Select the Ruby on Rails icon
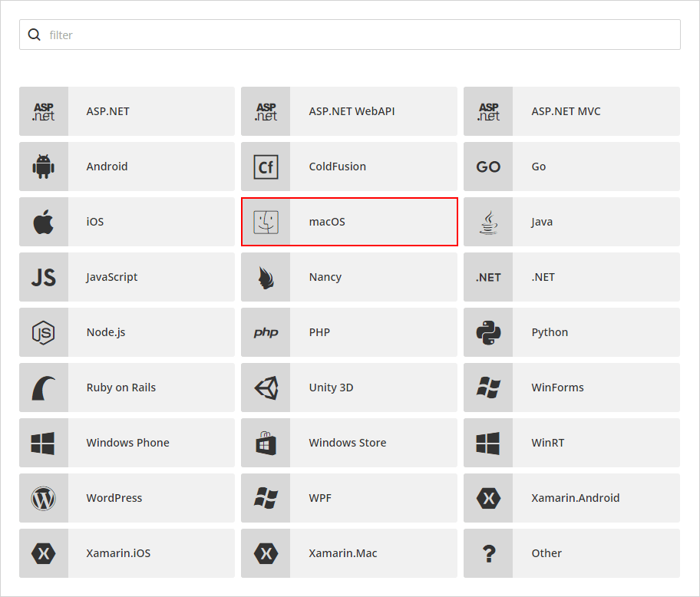This screenshot has width=700, height=597. click(x=44, y=388)
